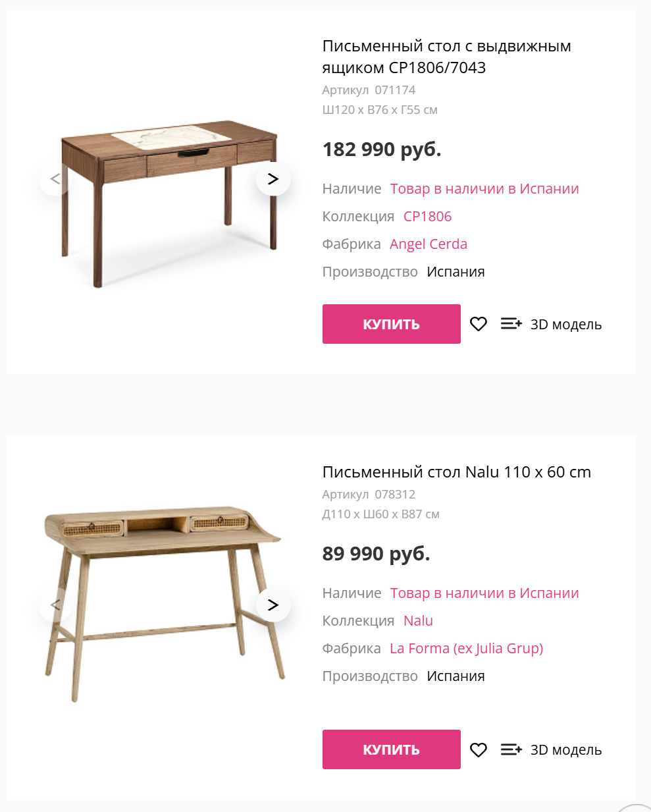Show next photo of the CP1806/7043 desk
This screenshot has width=651, height=812.
[273, 178]
